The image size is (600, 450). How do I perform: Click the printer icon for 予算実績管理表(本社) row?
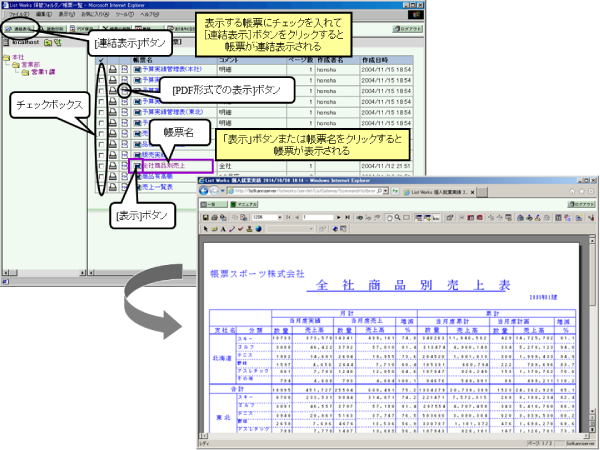point(112,70)
